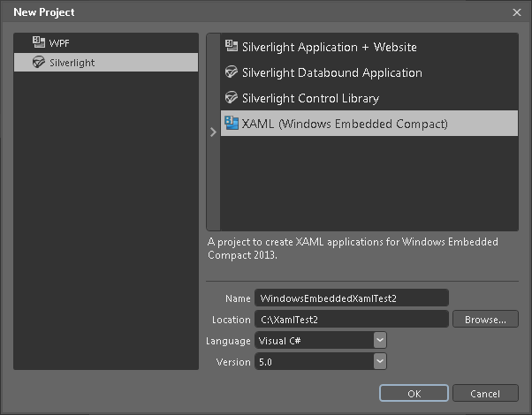Click the Silverlight category icon
The image size is (532, 415).
point(39,62)
